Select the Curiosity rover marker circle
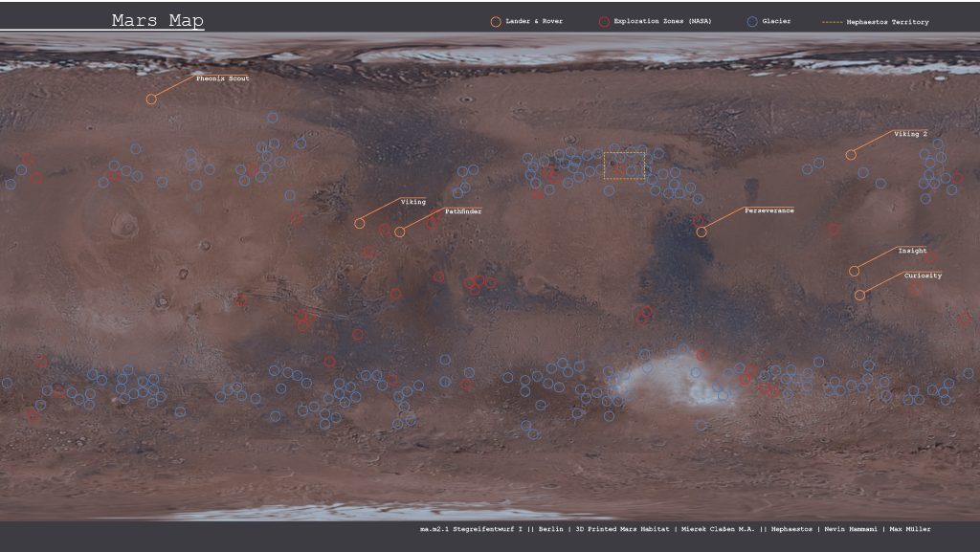 pos(859,295)
